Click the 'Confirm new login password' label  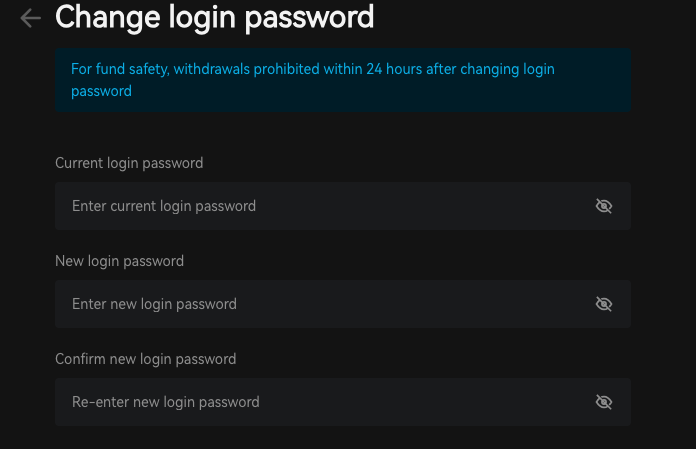click(x=146, y=359)
